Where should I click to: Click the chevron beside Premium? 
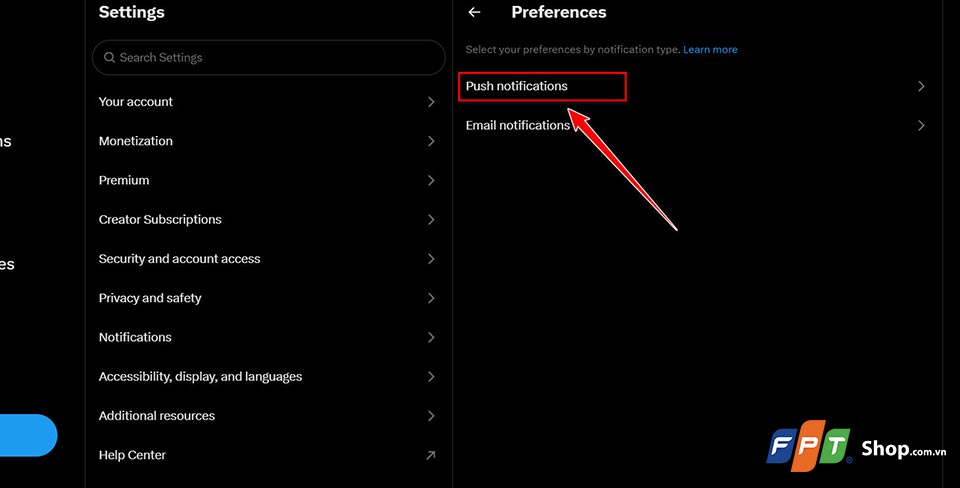pyautogui.click(x=431, y=181)
